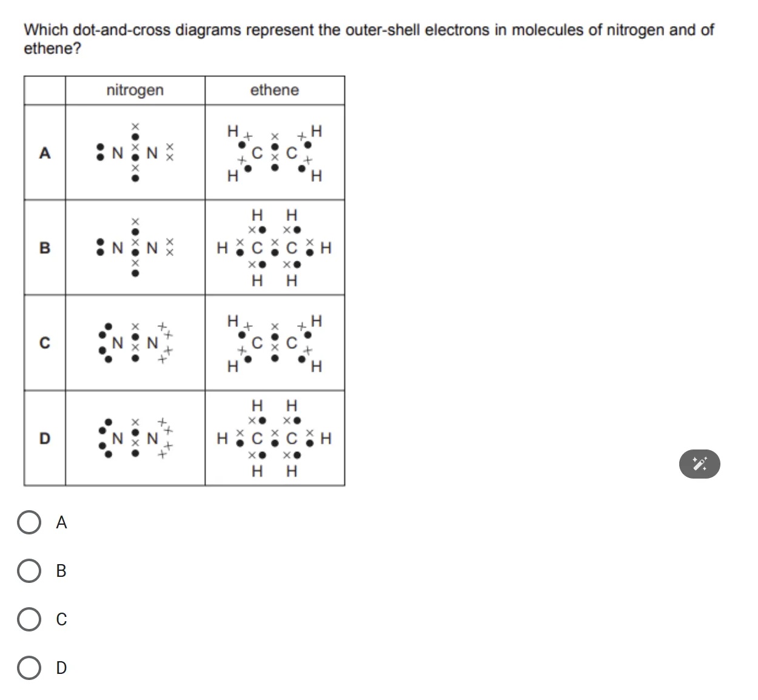Select radio button C
Screen dimensions: 758x700
(29, 619)
